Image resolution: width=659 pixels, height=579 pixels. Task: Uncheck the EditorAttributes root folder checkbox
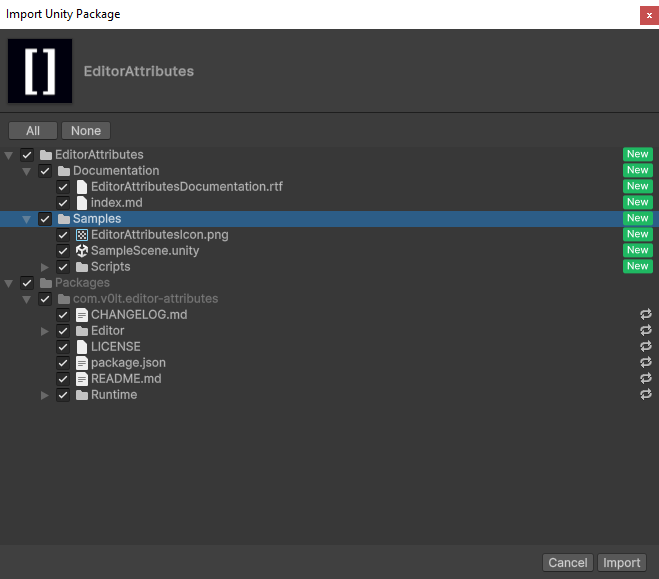tap(27, 155)
